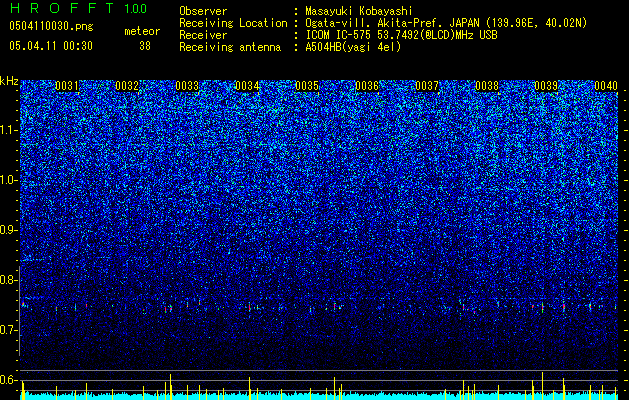Click the 0.6 frequency axis label
The height and width of the screenshot is (400, 629).
tap(8, 380)
